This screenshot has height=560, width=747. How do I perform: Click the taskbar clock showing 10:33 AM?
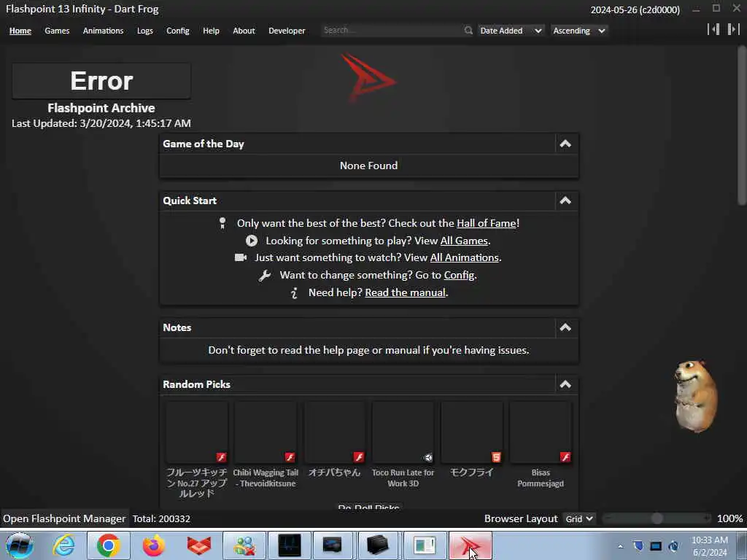click(x=710, y=546)
